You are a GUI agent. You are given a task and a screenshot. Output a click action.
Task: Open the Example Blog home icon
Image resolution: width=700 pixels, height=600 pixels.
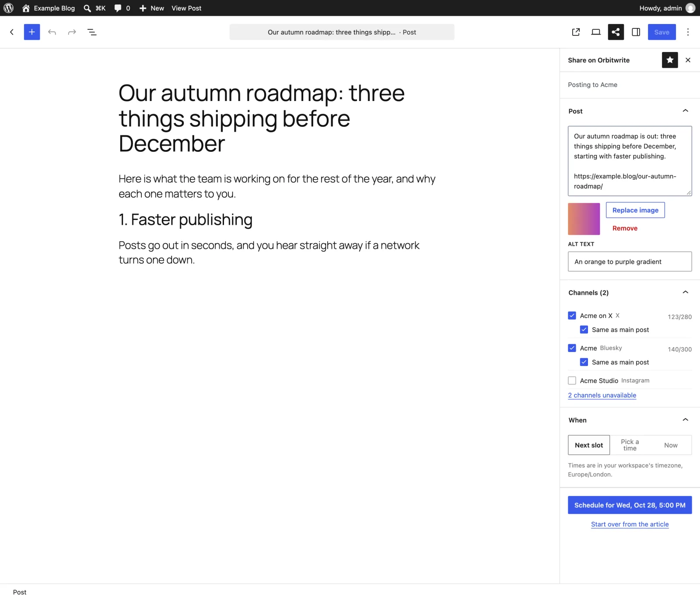(26, 8)
